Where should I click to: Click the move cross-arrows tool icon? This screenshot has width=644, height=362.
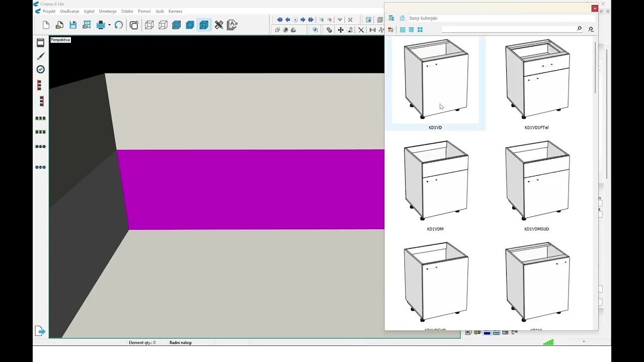click(341, 30)
